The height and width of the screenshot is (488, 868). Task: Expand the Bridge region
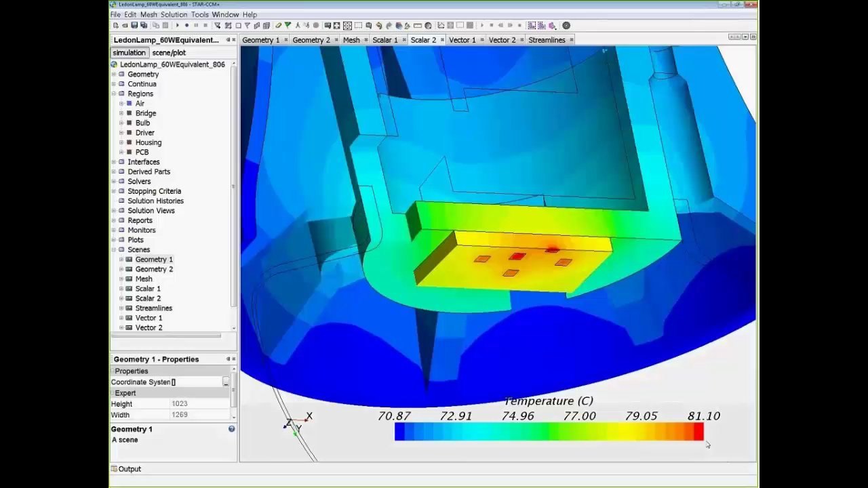tap(121, 113)
